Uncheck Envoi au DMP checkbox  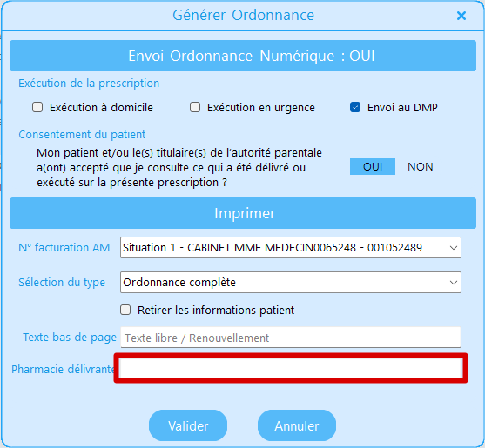355,107
